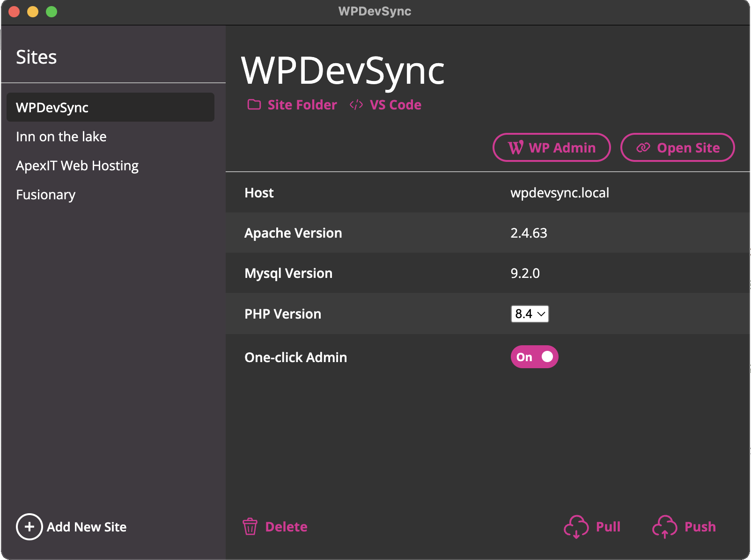Click the cloud download Pull icon
Viewport: 751px width, 560px height.
(576, 527)
